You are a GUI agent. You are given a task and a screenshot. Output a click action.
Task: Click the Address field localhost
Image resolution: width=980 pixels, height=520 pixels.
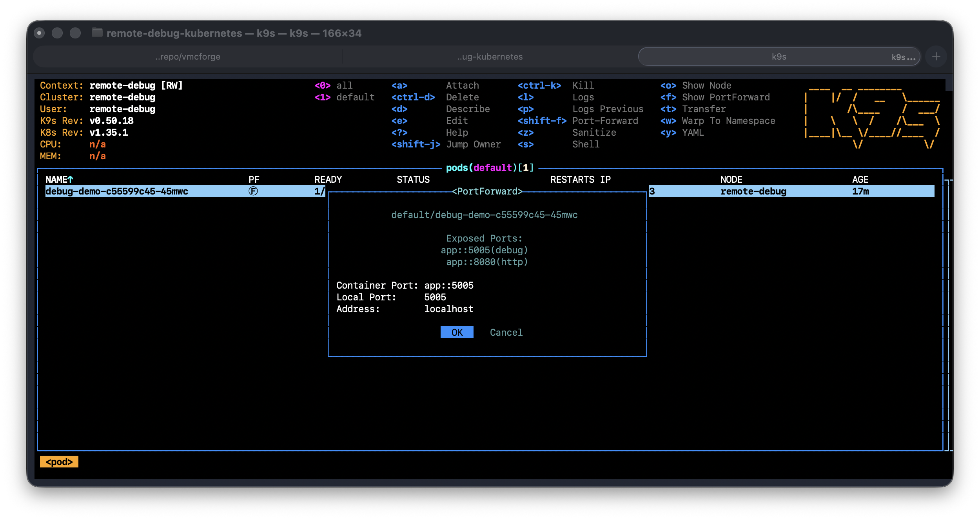(x=449, y=309)
